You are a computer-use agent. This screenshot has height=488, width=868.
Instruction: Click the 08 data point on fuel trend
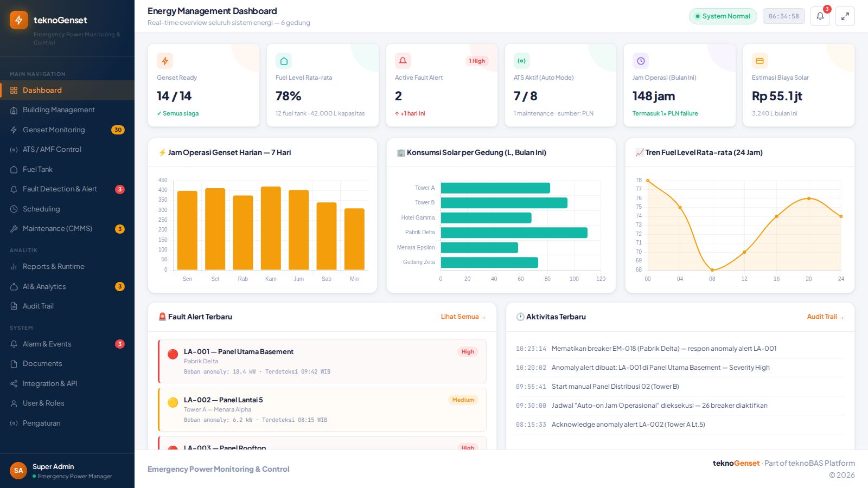pyautogui.click(x=712, y=270)
